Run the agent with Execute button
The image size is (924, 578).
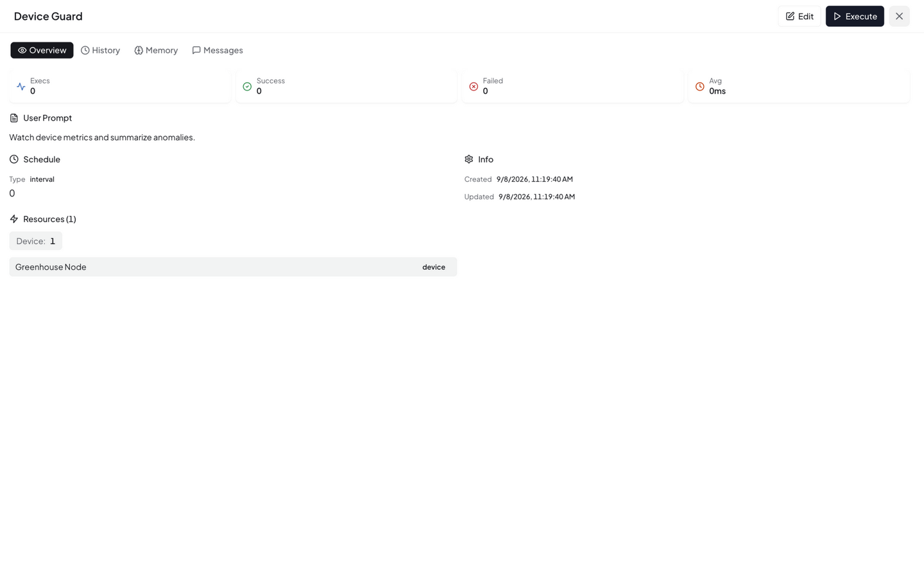click(855, 16)
